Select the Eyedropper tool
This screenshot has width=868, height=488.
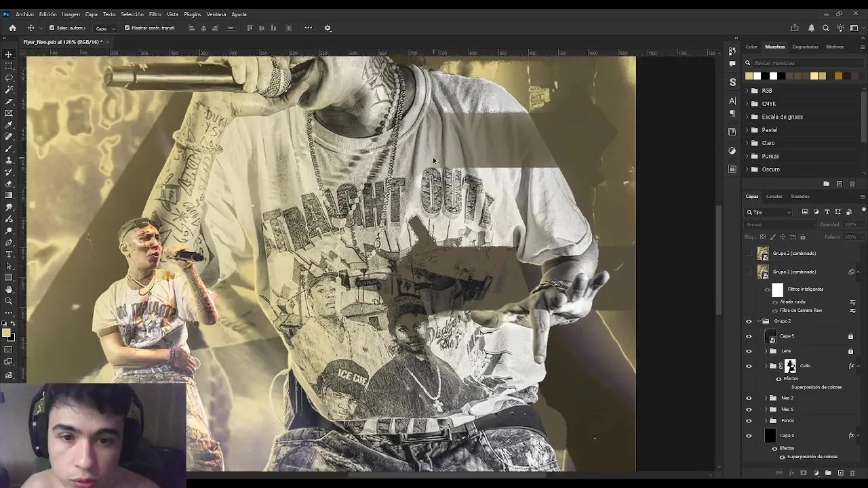[x=9, y=125]
